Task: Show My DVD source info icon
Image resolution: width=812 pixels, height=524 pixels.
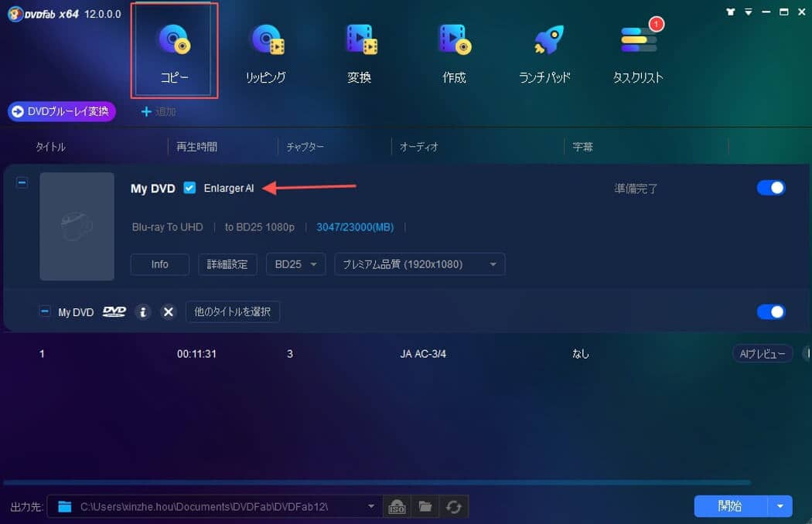Action: (143, 311)
